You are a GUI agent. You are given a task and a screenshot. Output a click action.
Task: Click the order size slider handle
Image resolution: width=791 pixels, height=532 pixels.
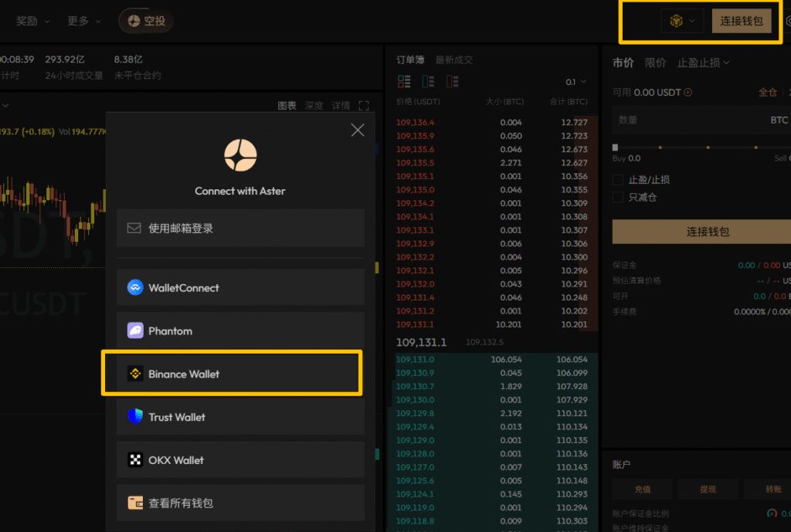click(x=616, y=147)
